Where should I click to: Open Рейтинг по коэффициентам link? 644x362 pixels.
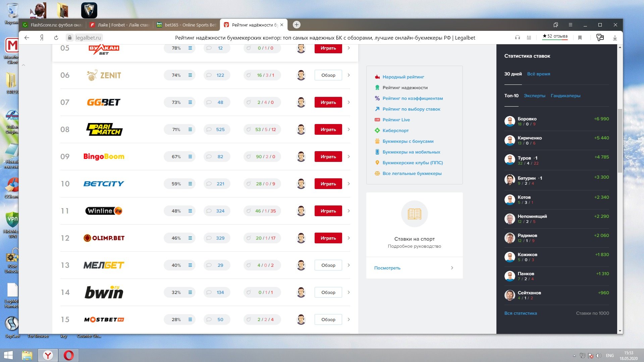413,99
